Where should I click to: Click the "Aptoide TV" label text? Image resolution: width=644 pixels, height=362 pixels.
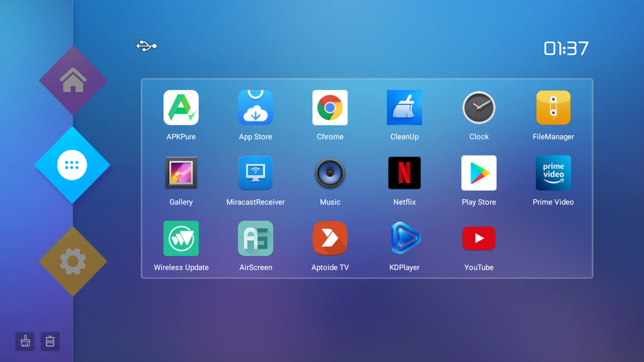[x=330, y=267]
